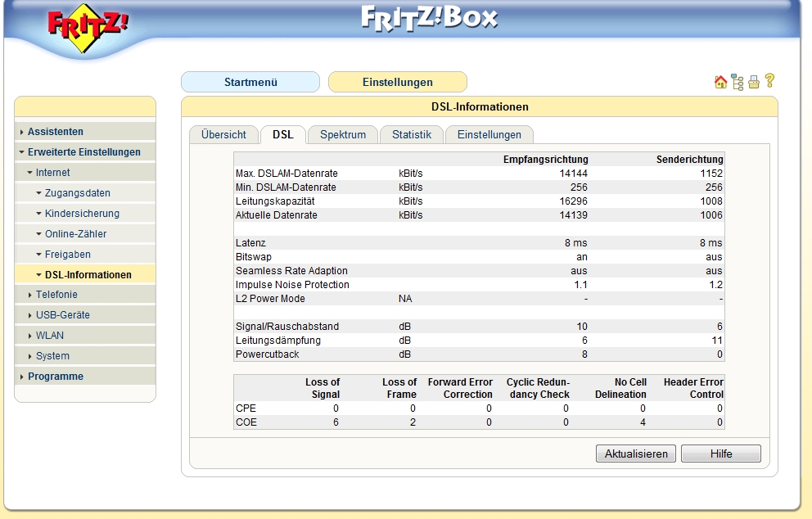Click the home house icon
Screen dimensions: 812x519
point(720,82)
